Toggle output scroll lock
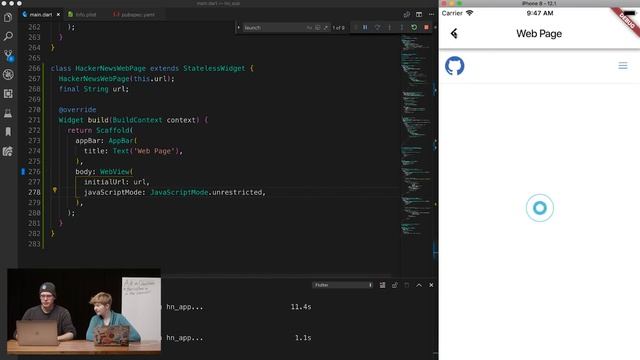The image size is (640, 360). pyautogui.click(x=395, y=285)
